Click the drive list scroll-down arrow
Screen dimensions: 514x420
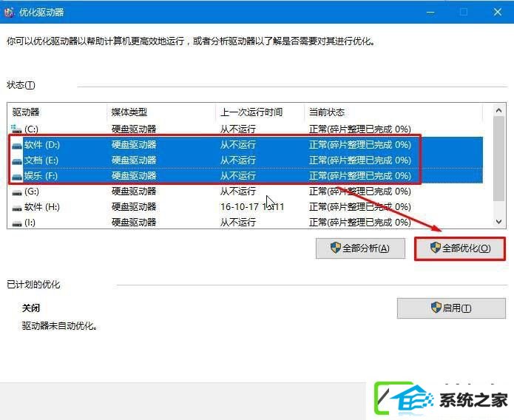[x=499, y=222]
